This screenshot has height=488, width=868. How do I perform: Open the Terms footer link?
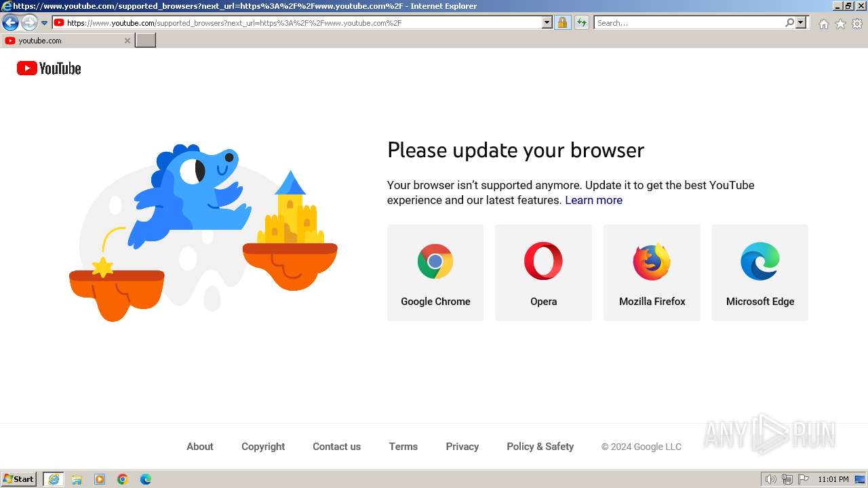pyautogui.click(x=403, y=447)
